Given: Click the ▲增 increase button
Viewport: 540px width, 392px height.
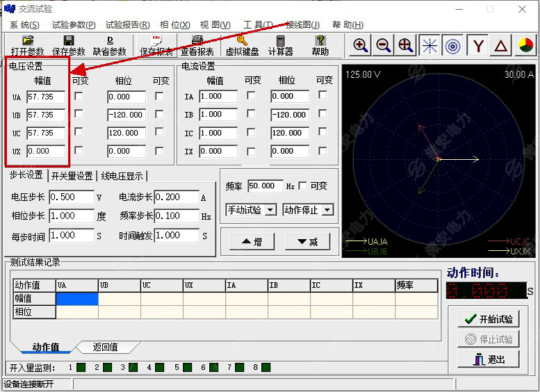Looking at the screenshot, I should click(x=252, y=241).
